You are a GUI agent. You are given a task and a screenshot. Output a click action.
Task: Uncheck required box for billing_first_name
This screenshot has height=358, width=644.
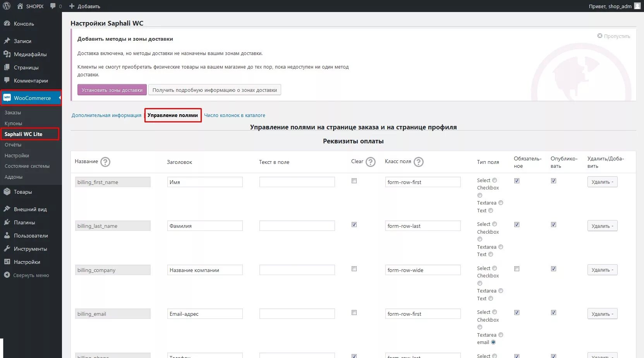pos(517,181)
